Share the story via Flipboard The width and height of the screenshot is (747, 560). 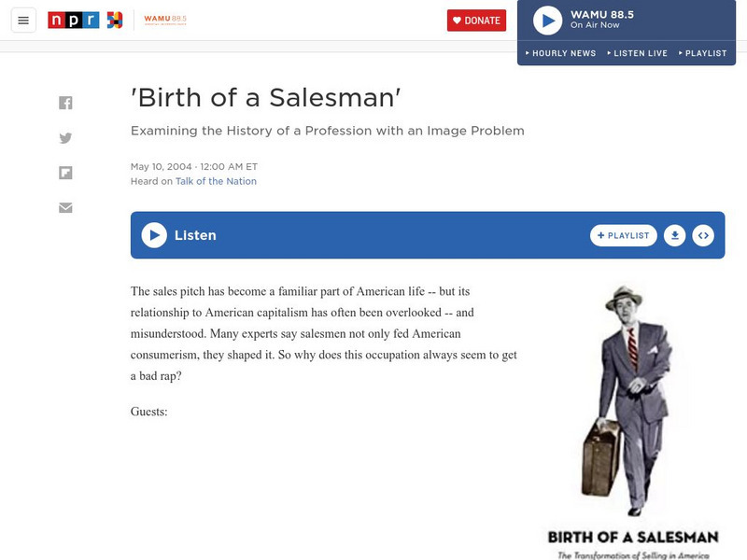pyautogui.click(x=65, y=173)
